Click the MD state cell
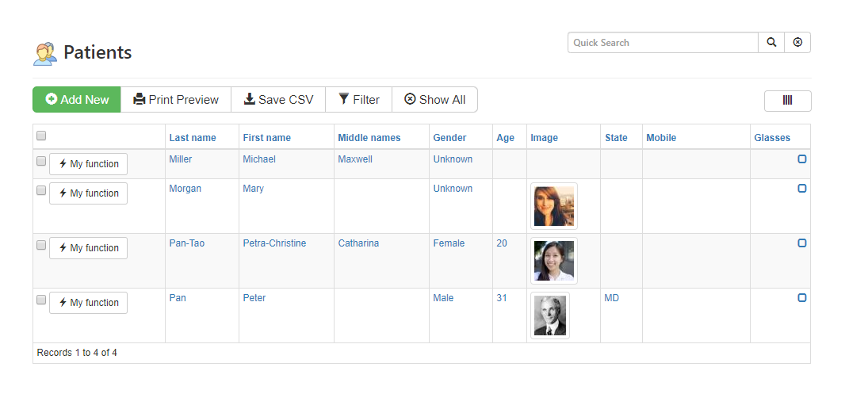Screen dimensions: 868x413 tap(612, 298)
